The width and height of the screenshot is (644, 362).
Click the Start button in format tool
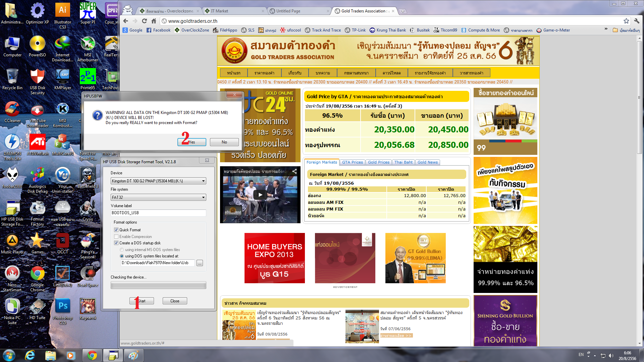pos(142,301)
